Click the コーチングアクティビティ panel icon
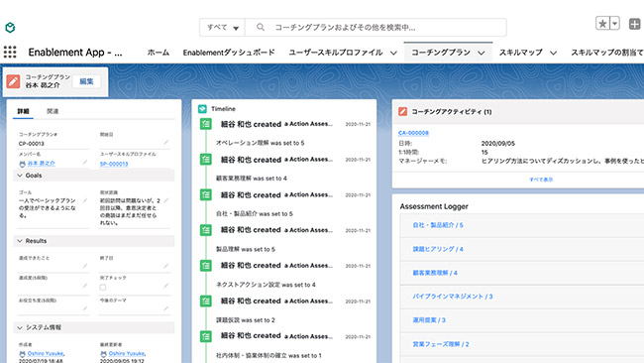The image size is (644, 363). click(402, 111)
